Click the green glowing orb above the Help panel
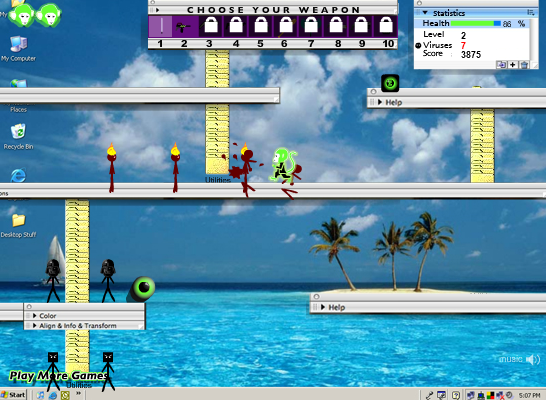This screenshot has height=400, width=546. pos(390,83)
